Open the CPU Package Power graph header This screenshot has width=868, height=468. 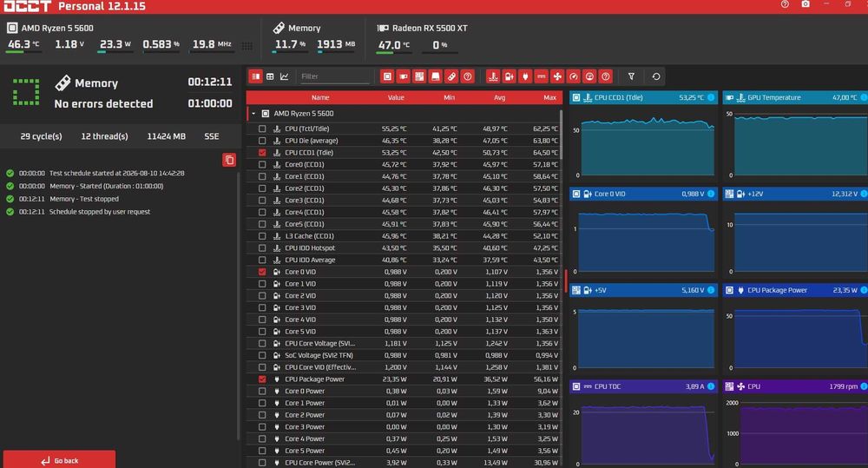coord(795,290)
